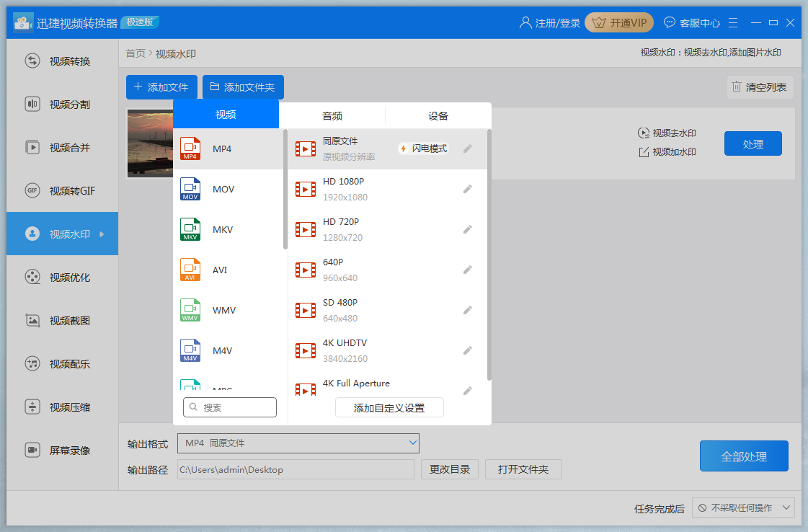Open the 视频转GIF tool
Screen dimensions: 808x532
click(x=62, y=190)
